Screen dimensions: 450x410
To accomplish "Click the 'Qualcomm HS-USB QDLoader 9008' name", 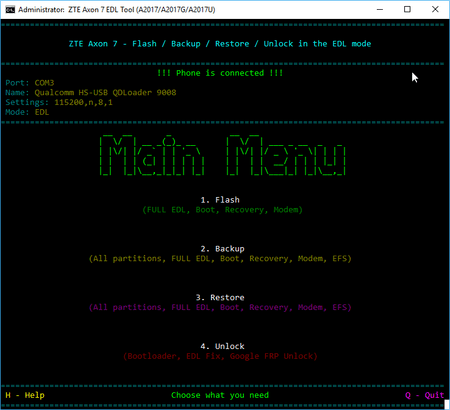I will click(x=105, y=92).
